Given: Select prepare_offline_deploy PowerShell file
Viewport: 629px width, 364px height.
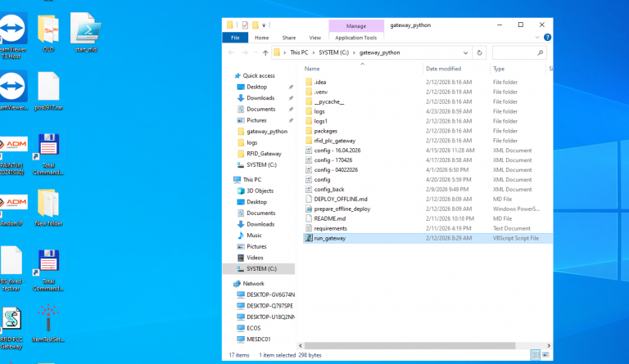Looking at the screenshot, I should (428, 209).
